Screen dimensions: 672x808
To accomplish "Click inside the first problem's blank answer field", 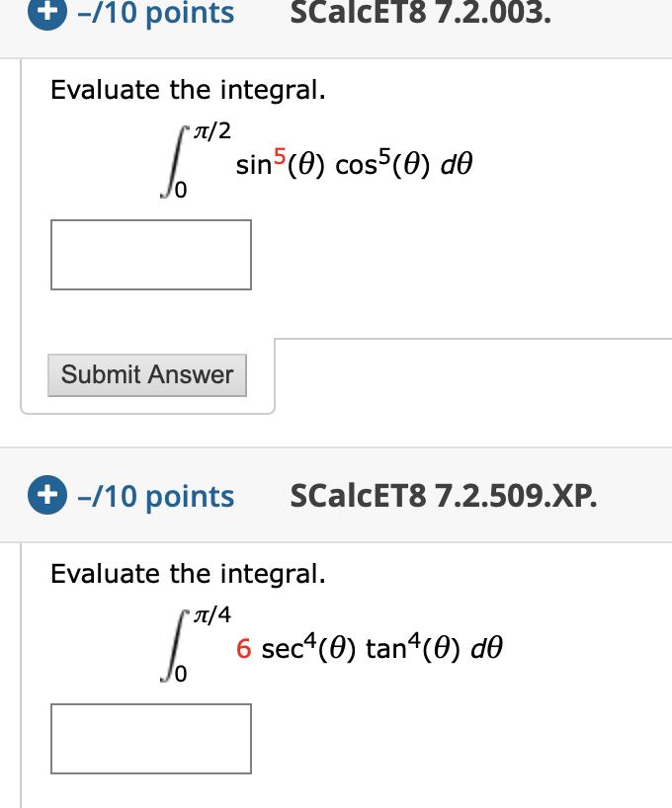I will coord(150,255).
